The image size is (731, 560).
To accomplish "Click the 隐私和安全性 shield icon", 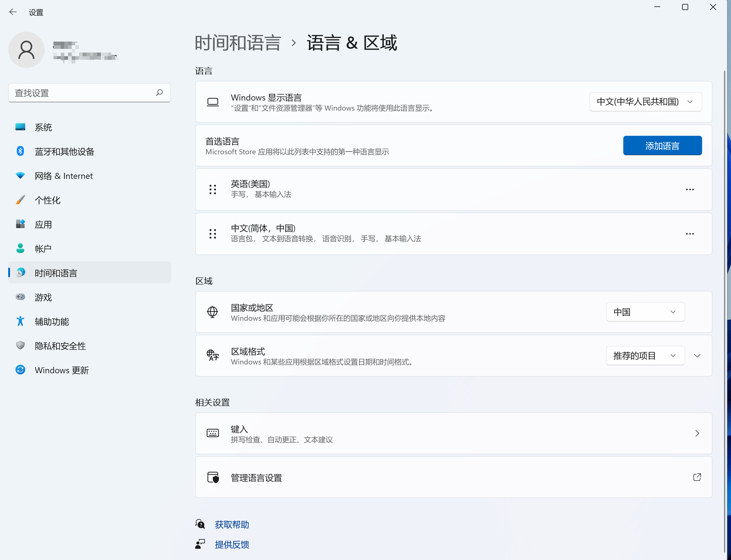I will 20,346.
